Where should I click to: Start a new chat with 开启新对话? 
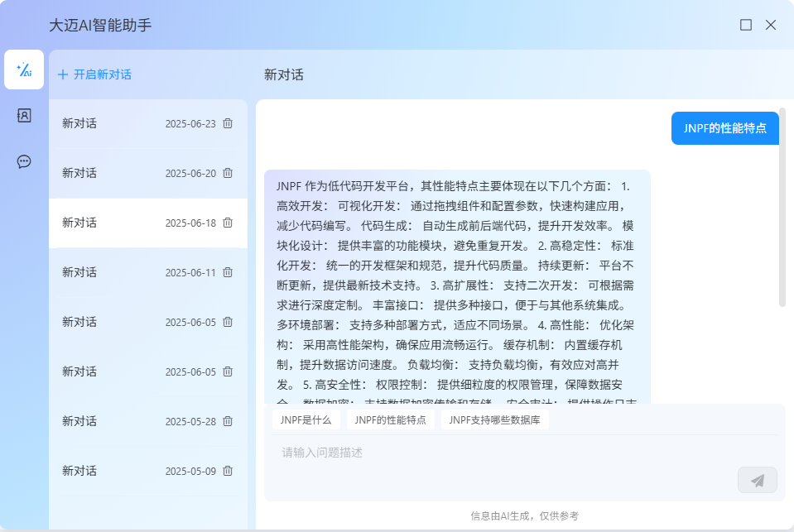93,74
